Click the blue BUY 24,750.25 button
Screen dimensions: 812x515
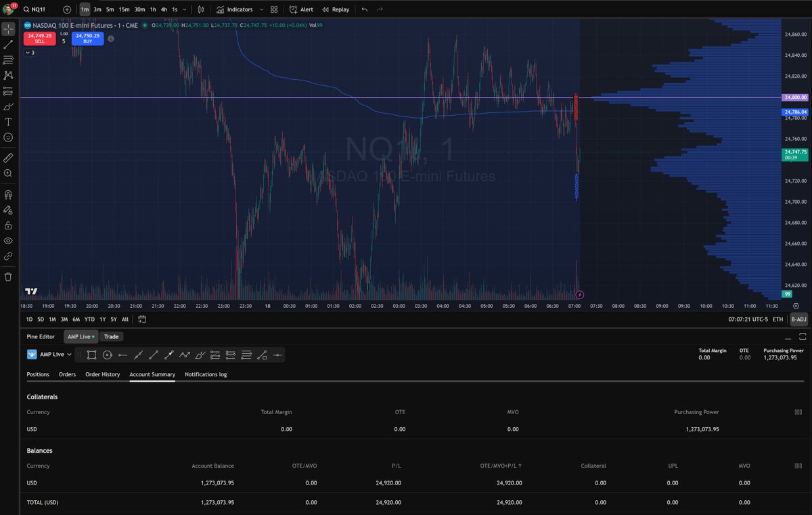pyautogui.click(x=88, y=39)
